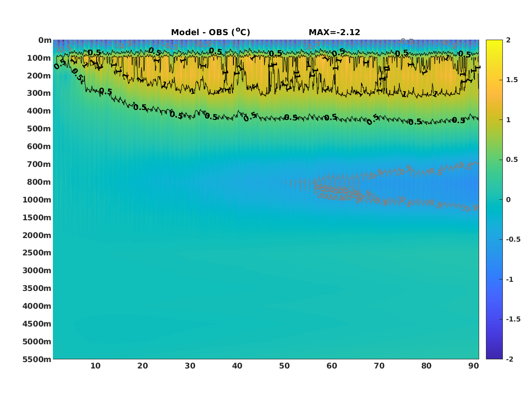Click the x-axis tick label "80"
532x399 pixels.
[427, 366]
